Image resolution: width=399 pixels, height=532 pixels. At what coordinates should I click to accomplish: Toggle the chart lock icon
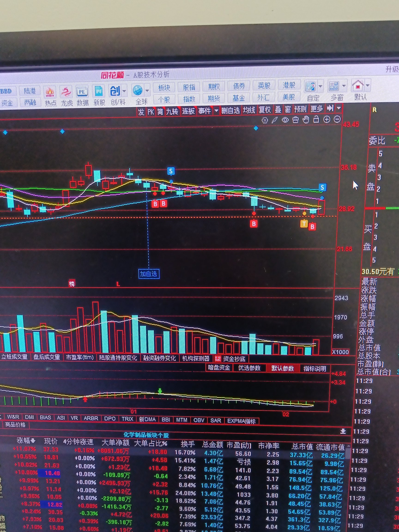pos(316,119)
